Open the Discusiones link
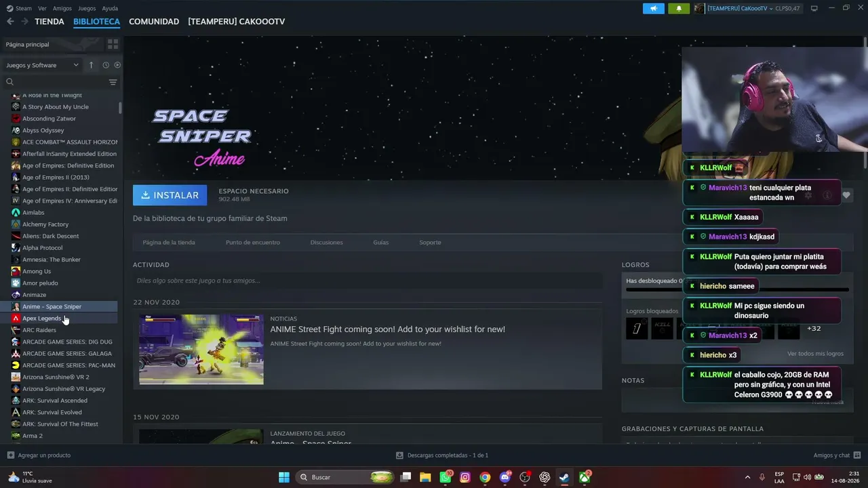 [x=327, y=243]
